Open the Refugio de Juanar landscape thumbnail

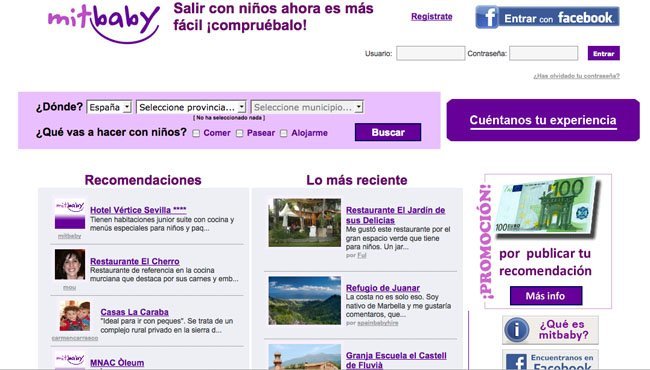(x=305, y=300)
